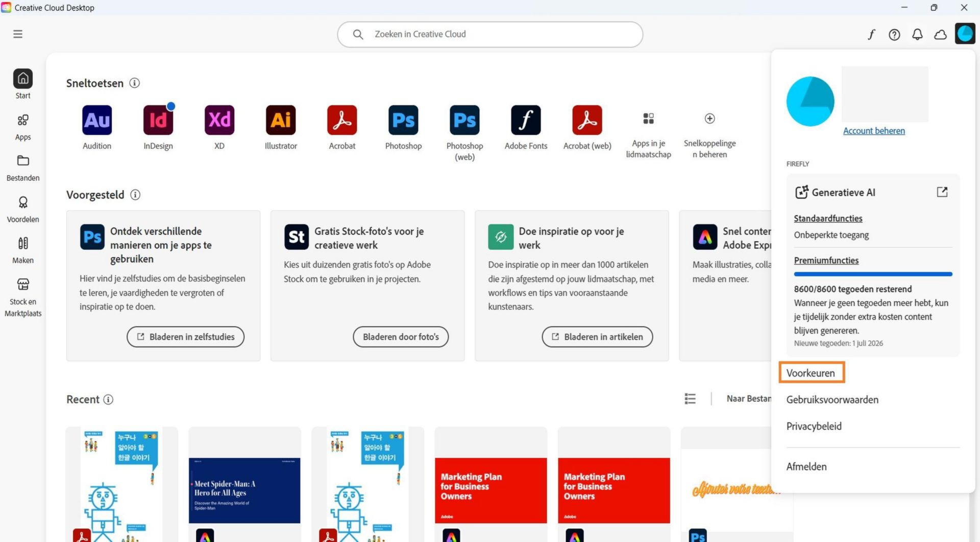This screenshot has width=980, height=542.
Task: Click the Account beheren link
Action: tap(874, 131)
